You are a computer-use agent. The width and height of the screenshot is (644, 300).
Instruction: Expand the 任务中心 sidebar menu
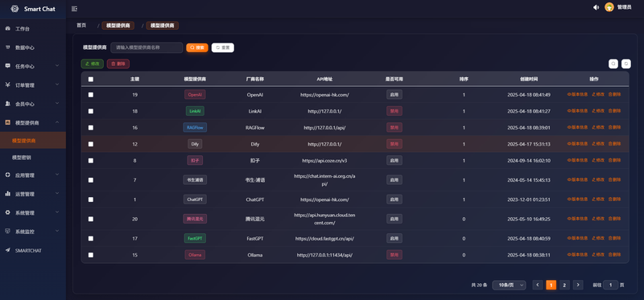point(33,66)
